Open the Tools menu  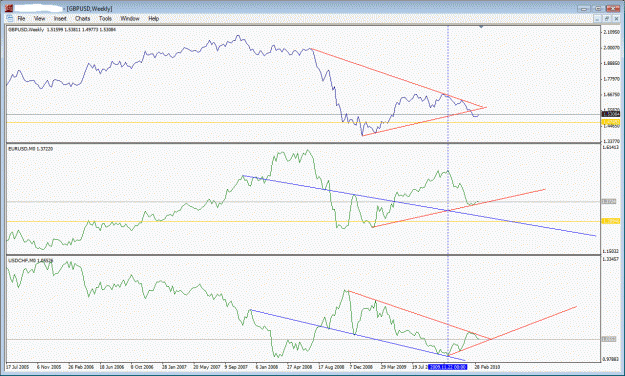105,18
